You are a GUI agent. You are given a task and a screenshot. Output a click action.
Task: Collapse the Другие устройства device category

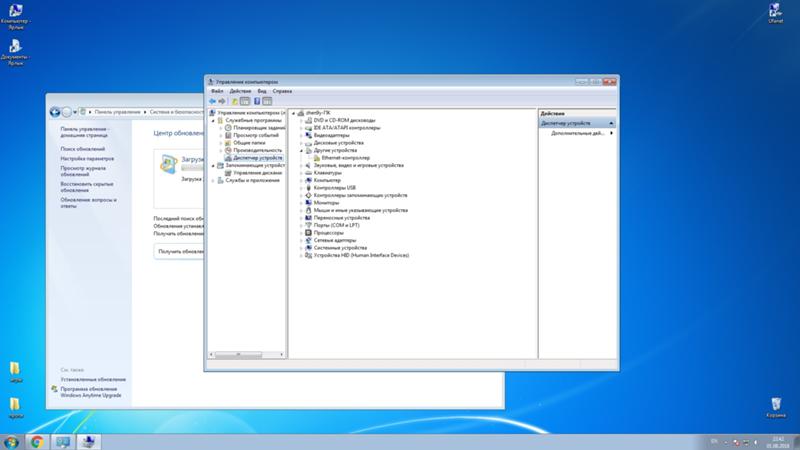301,151
